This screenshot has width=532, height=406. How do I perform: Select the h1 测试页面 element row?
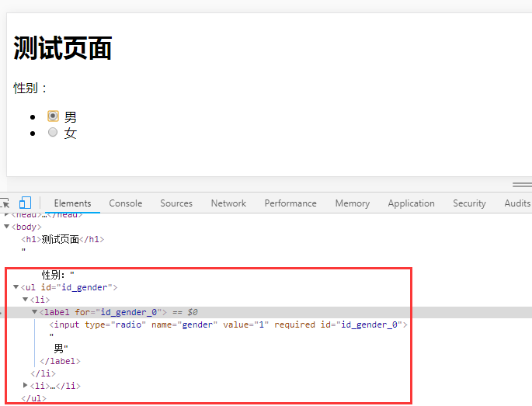[62, 239]
